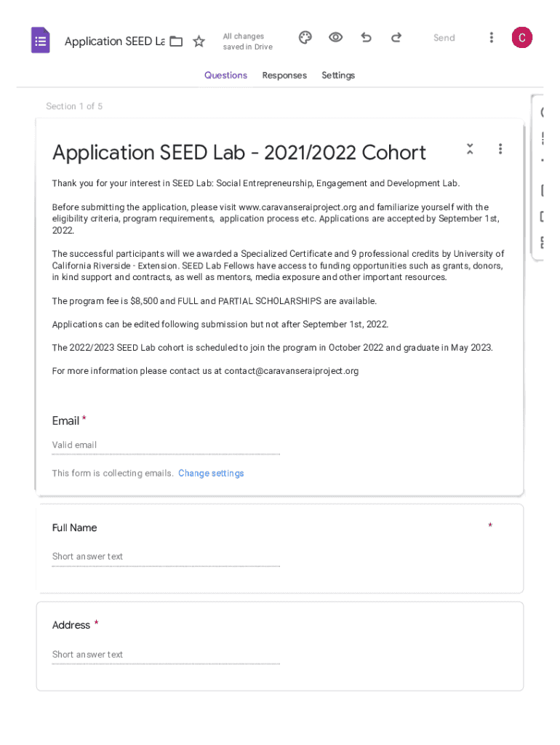Collapse the section with chevron arrows
The height and width of the screenshot is (745, 560).
[x=470, y=149]
